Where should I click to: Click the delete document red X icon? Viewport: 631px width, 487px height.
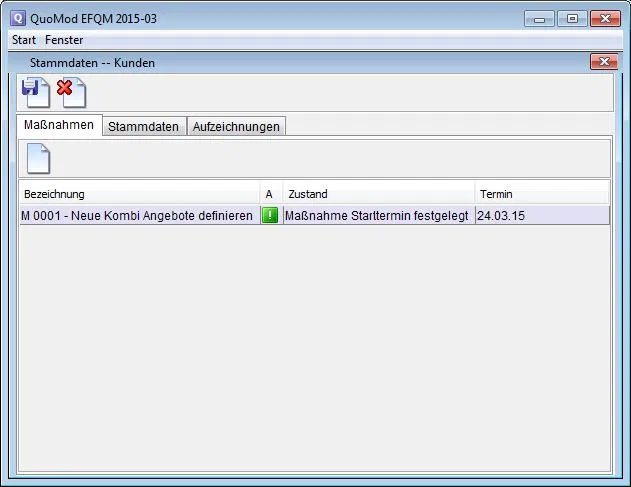tap(71, 93)
